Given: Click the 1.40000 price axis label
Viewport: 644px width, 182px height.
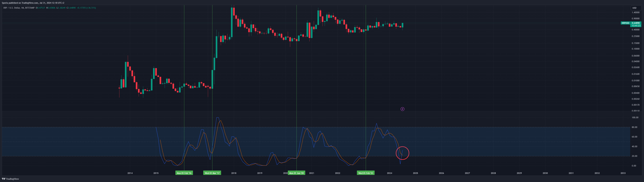Looking at the screenshot, I should (635, 12).
